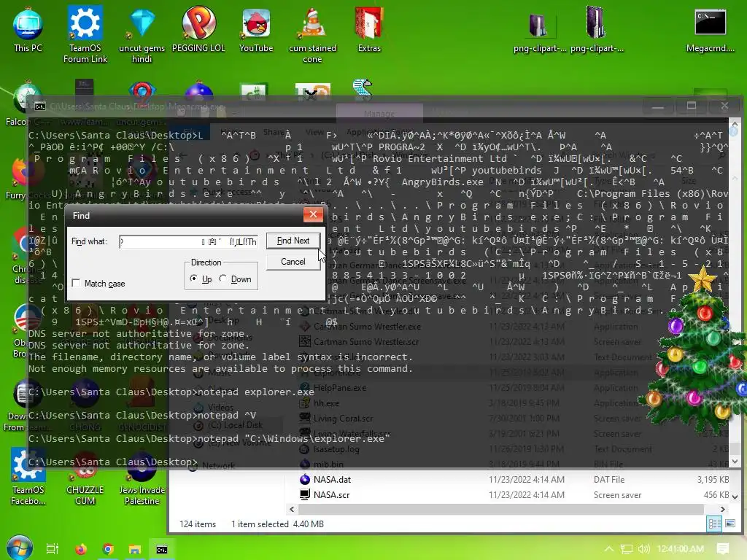Open the This PC desktop icon
The height and width of the screenshot is (560, 747).
coord(28,29)
